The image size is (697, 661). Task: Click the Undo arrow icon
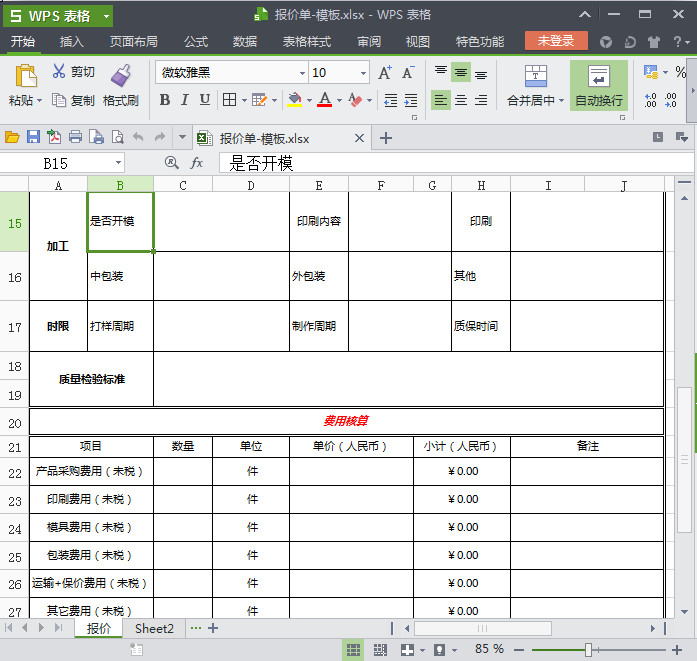coord(138,137)
